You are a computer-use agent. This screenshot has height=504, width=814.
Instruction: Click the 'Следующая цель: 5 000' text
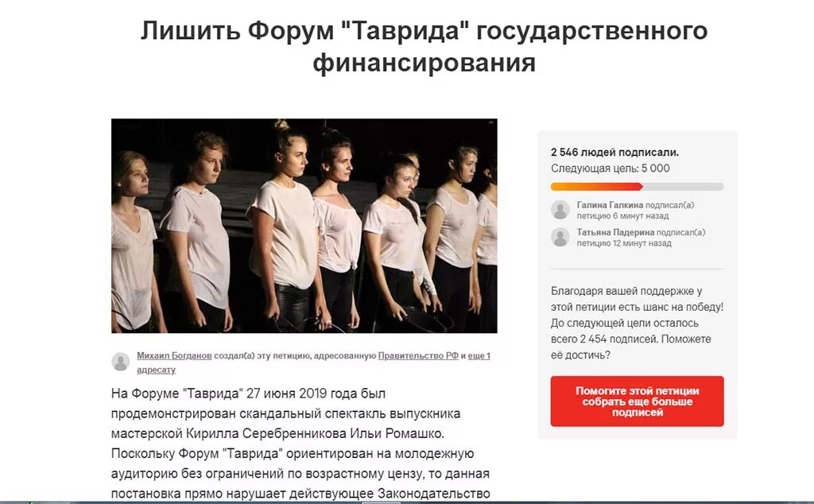[610, 169]
